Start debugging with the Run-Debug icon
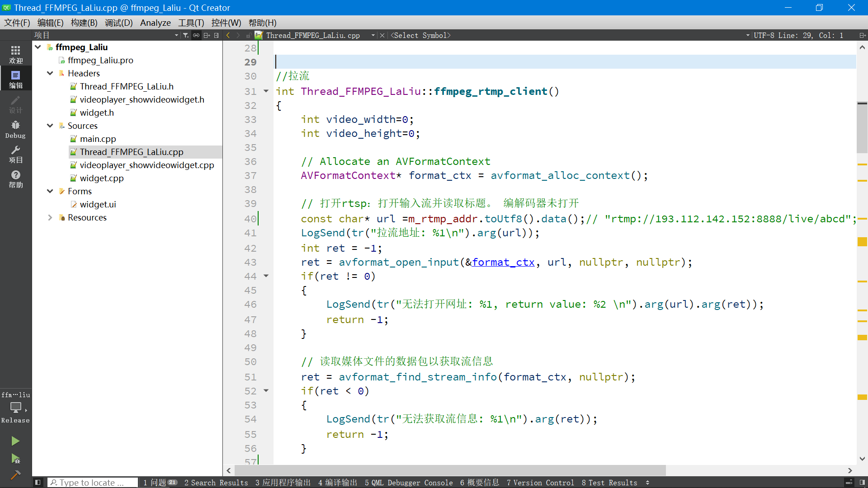The height and width of the screenshot is (488, 868). [x=15, y=459]
